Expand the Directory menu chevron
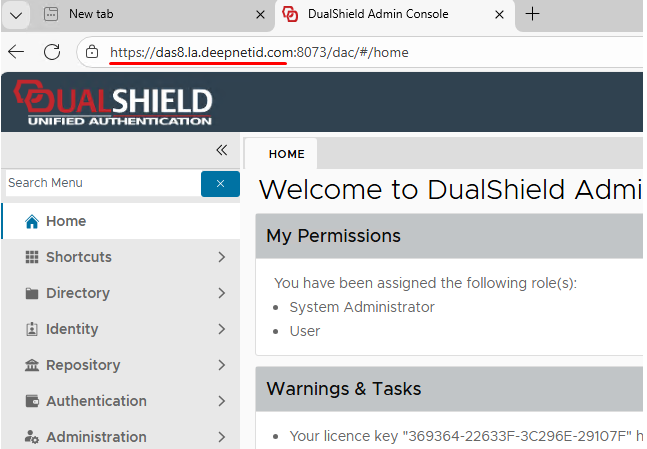Image resolution: width=647 pixels, height=449 pixels. [221, 293]
